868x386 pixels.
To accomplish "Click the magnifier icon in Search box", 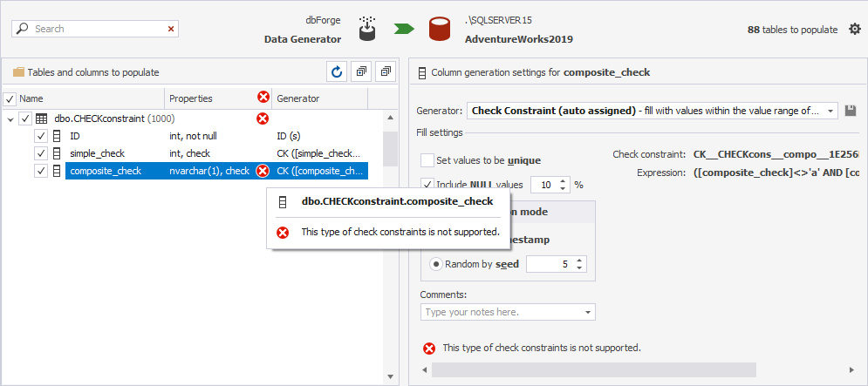I will pos(23,29).
